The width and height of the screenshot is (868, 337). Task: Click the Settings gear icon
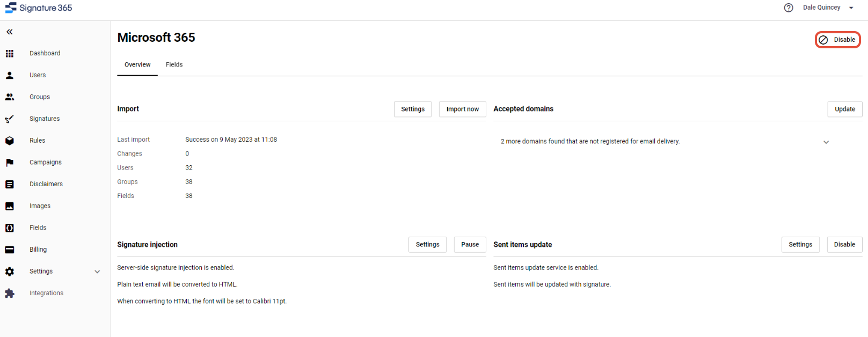pyautogui.click(x=10, y=272)
